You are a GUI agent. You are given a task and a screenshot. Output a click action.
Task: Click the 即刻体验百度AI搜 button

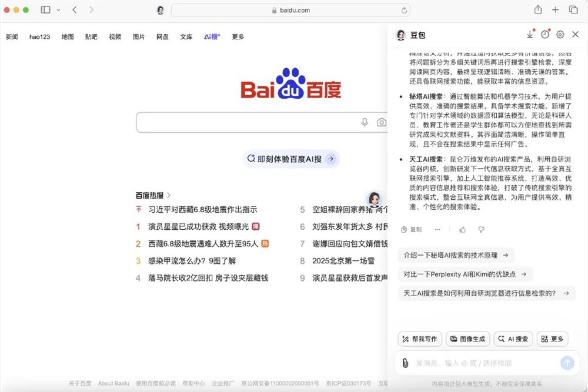point(291,159)
